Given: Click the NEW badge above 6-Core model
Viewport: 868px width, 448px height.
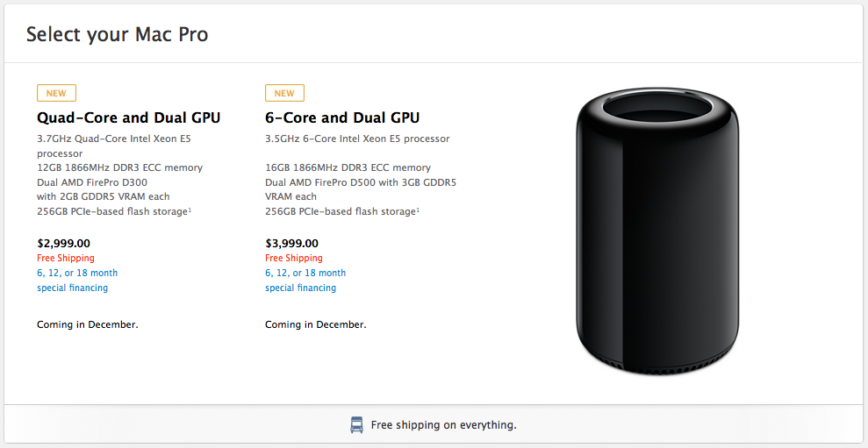Looking at the screenshot, I should [x=284, y=93].
